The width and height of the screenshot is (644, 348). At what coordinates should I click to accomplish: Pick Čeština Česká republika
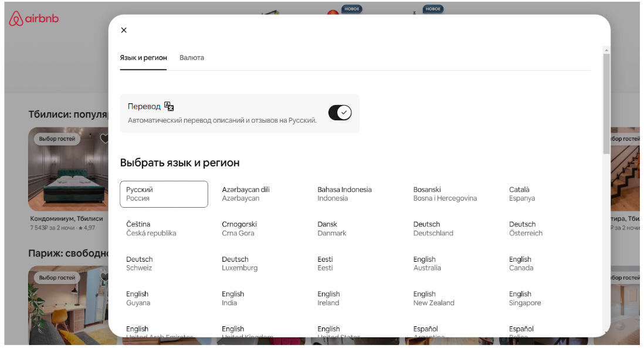151,229
